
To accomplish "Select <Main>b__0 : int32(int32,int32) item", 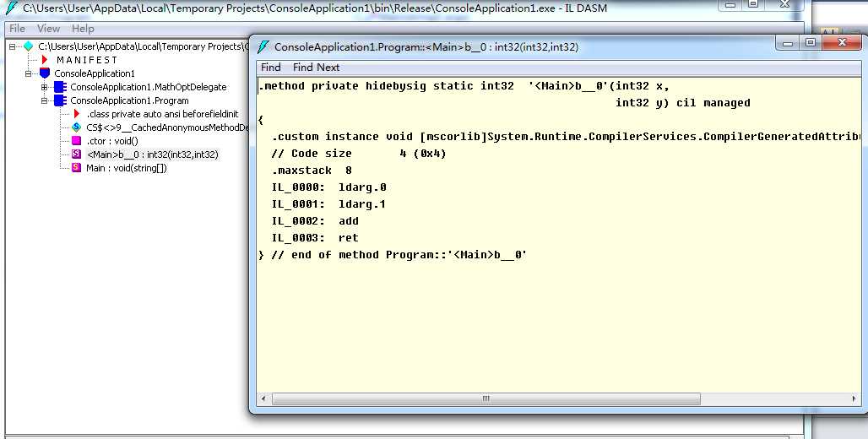I will click(x=152, y=154).
